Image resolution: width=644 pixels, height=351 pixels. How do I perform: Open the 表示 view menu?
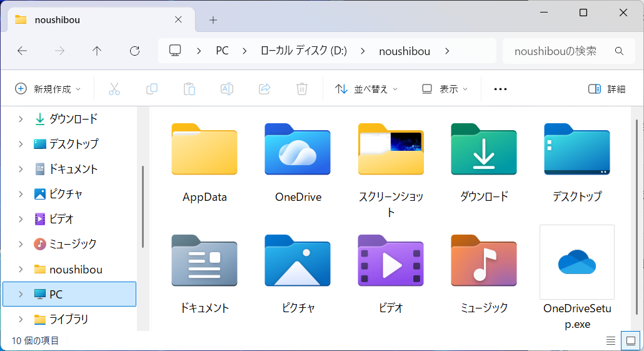(445, 89)
